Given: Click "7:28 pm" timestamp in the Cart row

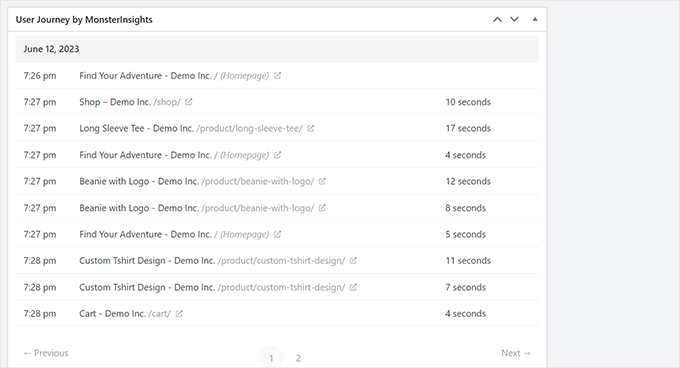Looking at the screenshot, I should point(40,313).
